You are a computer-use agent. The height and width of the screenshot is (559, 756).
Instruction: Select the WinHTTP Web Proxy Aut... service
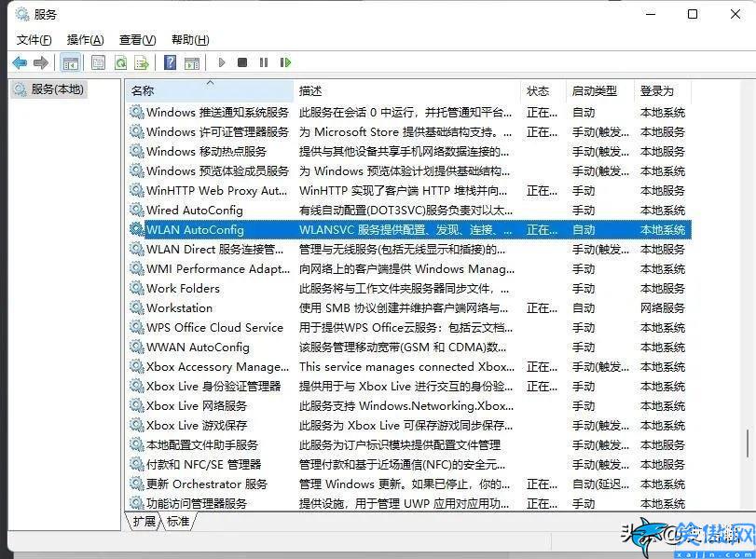pyautogui.click(x=216, y=190)
